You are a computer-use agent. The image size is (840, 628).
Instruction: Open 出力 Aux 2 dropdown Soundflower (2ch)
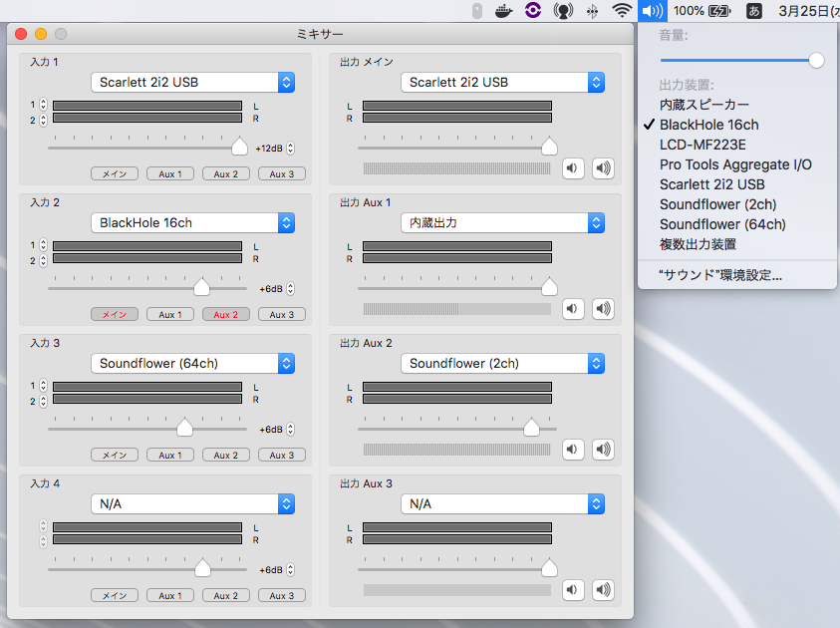pyautogui.click(x=502, y=363)
